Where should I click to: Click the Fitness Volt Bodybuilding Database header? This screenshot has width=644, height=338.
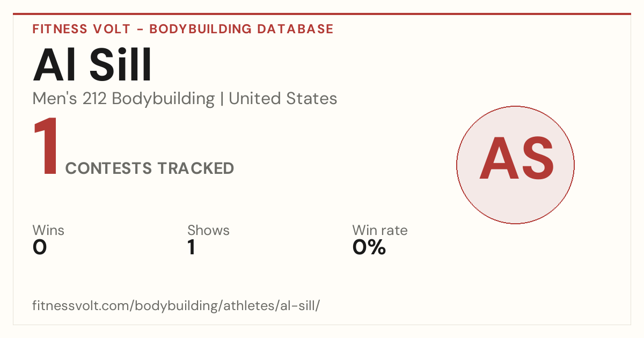coord(183,29)
